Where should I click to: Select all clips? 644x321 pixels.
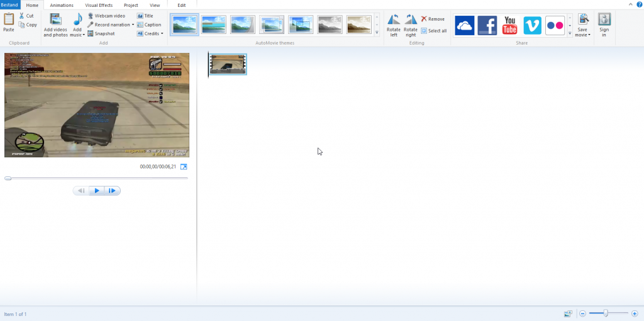434,31
